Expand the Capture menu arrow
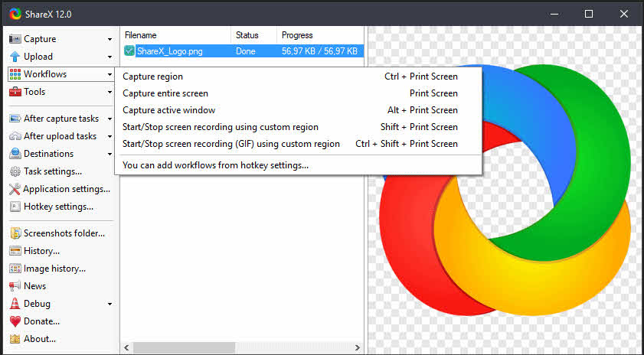Viewport: 644px width, 355px height. [110, 40]
